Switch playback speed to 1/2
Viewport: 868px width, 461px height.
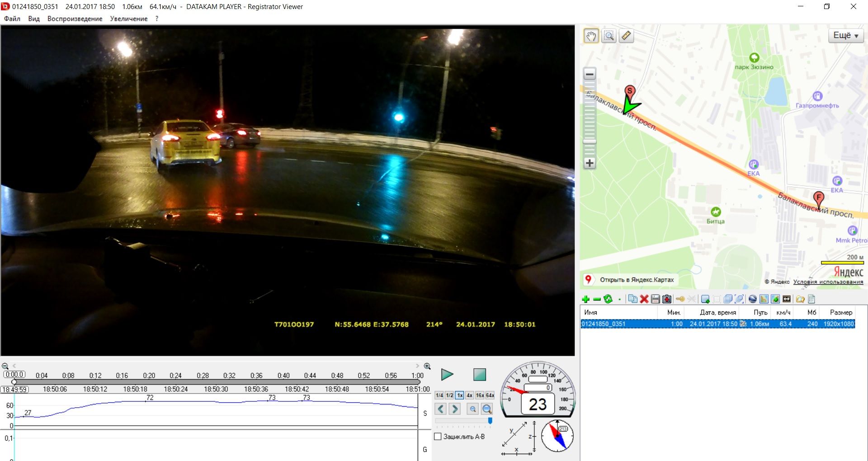click(x=449, y=395)
